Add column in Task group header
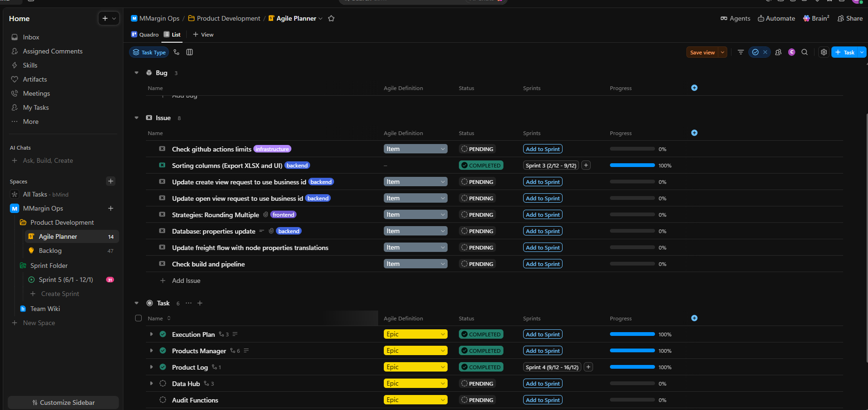 tap(694, 318)
